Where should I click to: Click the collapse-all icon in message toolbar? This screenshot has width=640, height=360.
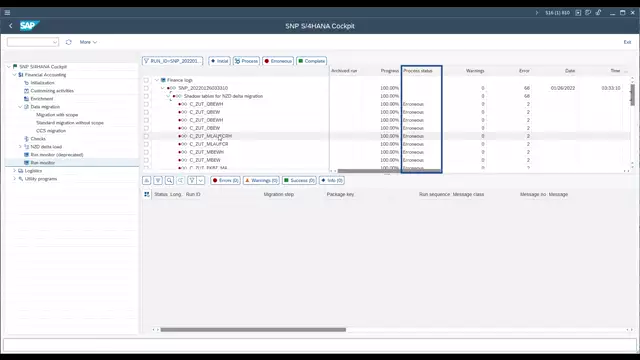147,180
